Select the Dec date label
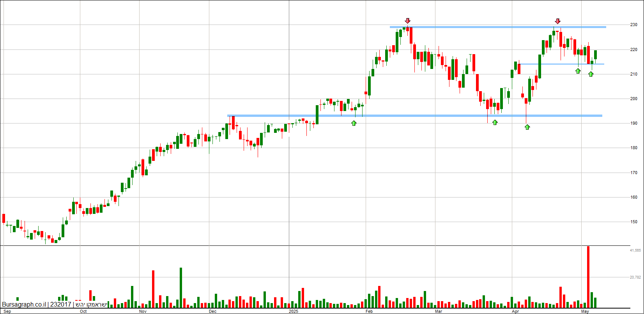 (213, 312)
